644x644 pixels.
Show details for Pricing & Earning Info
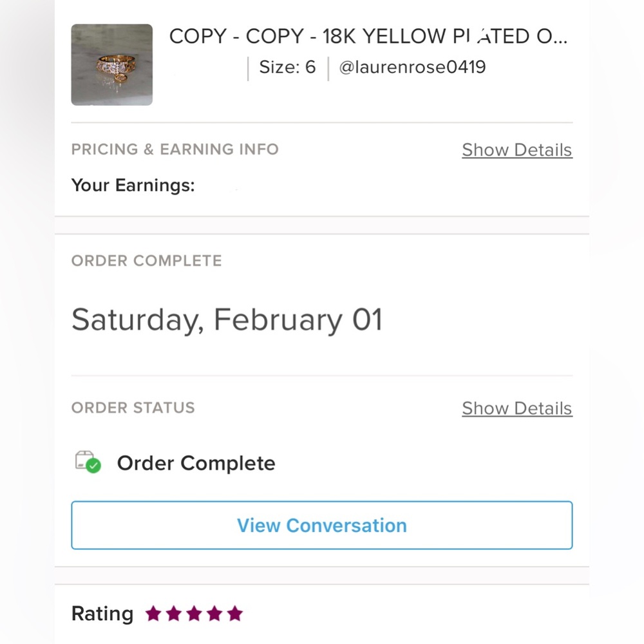(517, 150)
